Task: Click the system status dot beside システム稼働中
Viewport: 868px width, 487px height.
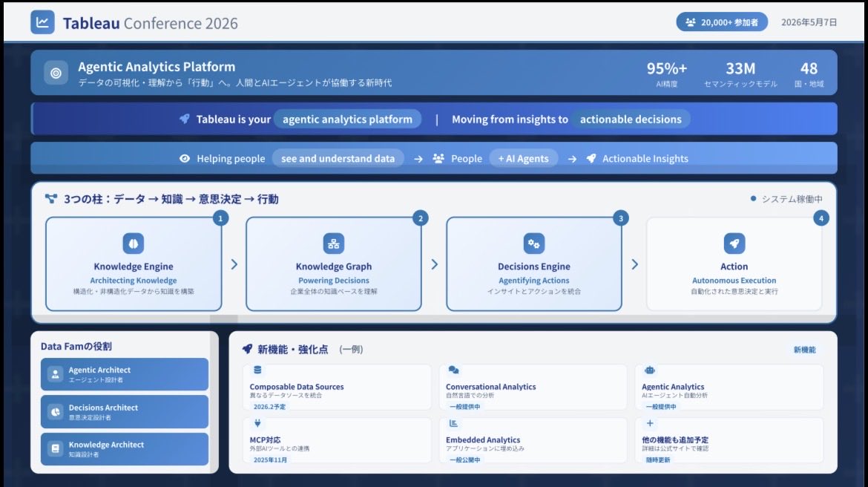Action: click(753, 198)
